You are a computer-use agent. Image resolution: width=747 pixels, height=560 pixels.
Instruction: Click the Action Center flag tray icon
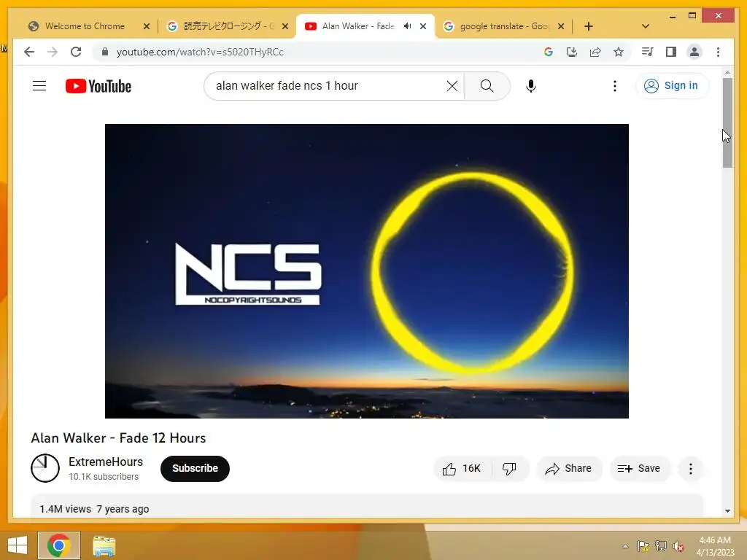643,546
